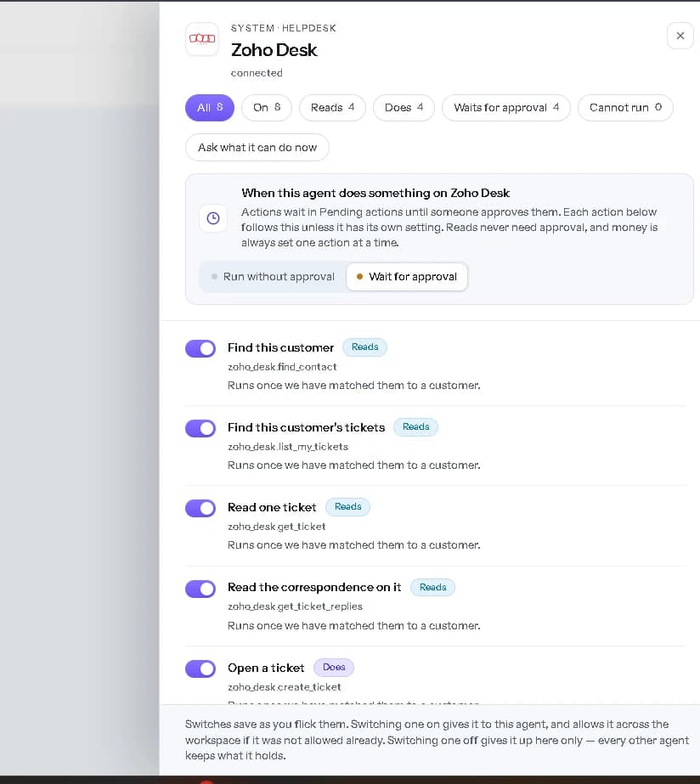Viewport: 700px width, 784px height.
Task: Click the connected status text
Action: 257,73
